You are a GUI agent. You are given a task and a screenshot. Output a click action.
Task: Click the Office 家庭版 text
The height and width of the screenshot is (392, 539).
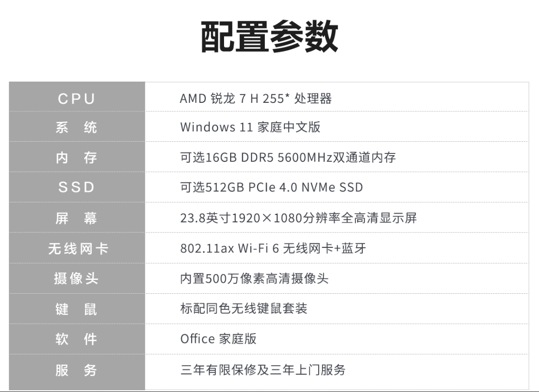click(218, 339)
